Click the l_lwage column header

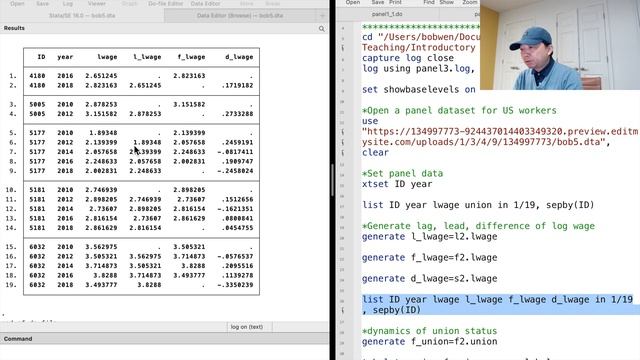[x=147, y=57]
